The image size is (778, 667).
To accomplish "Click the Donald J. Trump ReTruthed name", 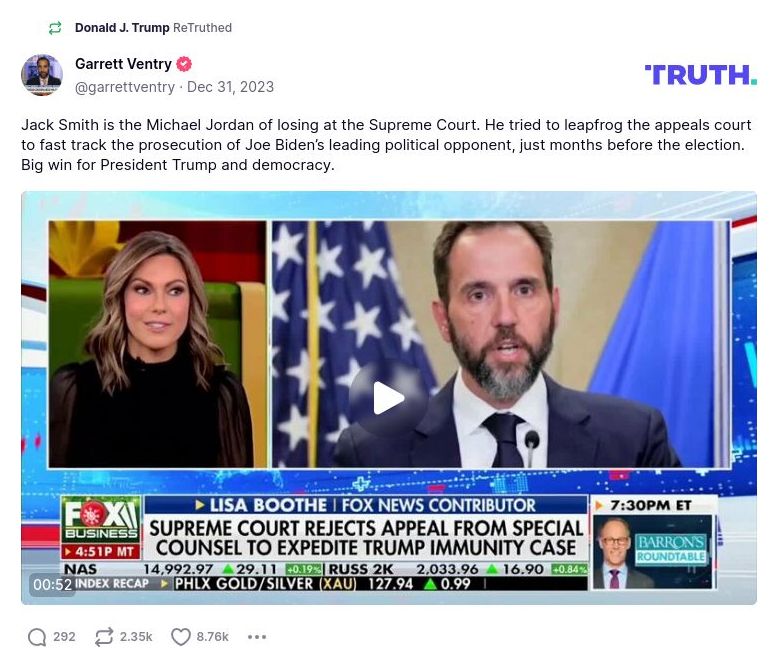I will (122, 28).
